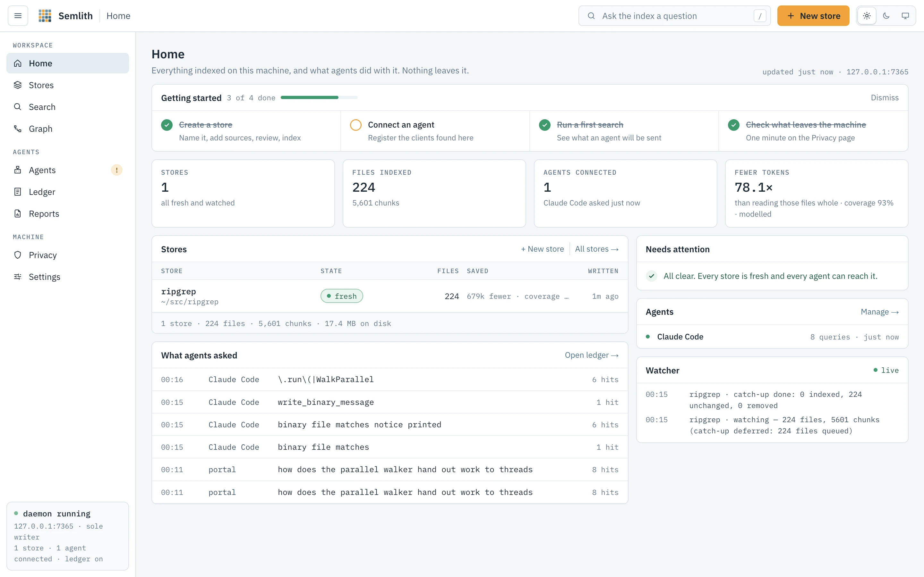
Task: Open Privacy shield page
Action: (x=68, y=255)
